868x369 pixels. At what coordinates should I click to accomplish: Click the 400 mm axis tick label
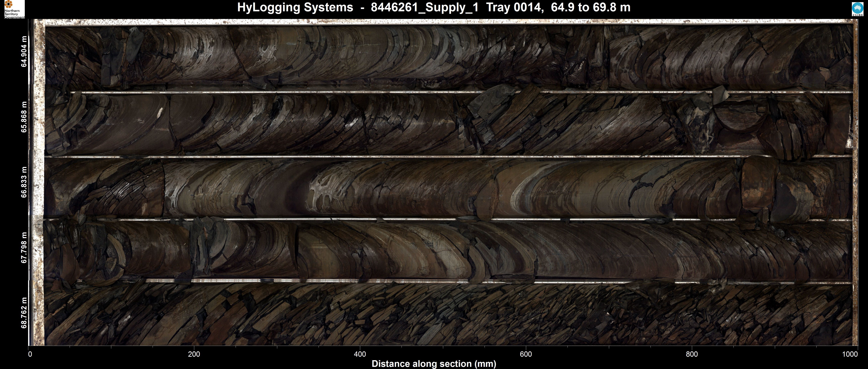pyautogui.click(x=360, y=354)
